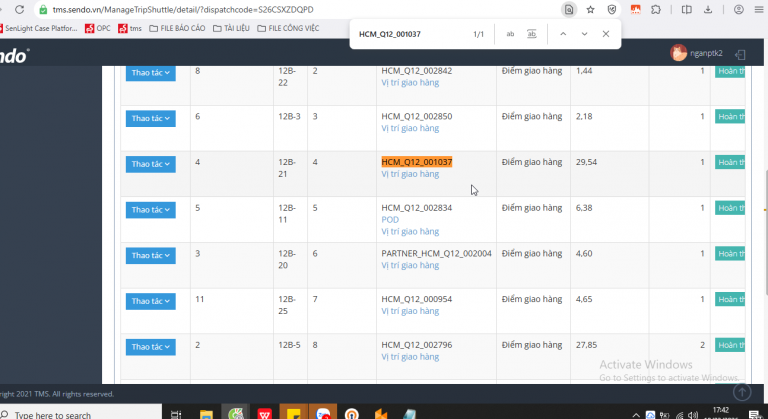Open Thao tác dropdown for HCM_Q12_000954 row

[x=150, y=301]
